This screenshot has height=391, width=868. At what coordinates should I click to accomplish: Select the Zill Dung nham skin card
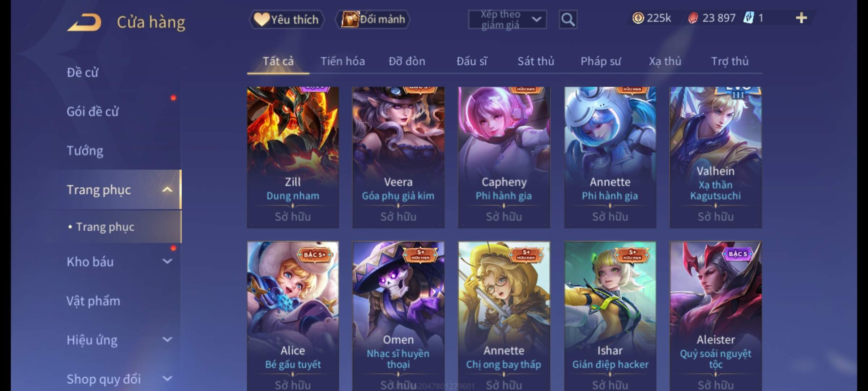[x=293, y=157]
